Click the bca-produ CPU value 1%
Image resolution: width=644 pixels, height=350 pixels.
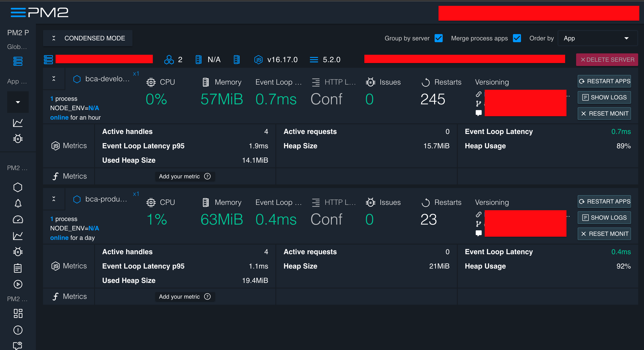[156, 220]
